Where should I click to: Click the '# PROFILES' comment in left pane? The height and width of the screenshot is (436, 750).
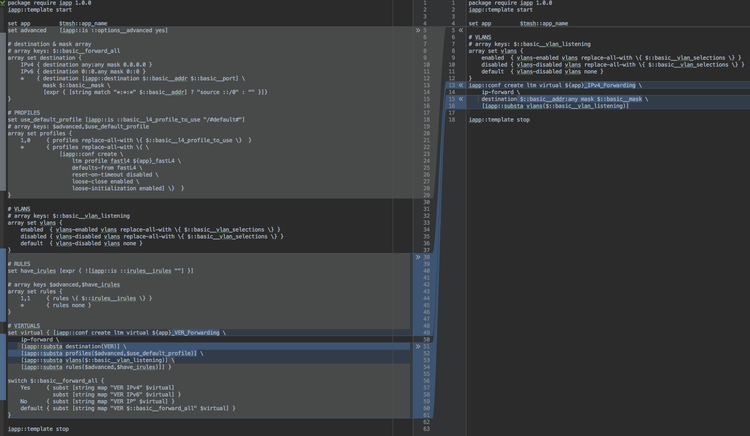pos(25,113)
